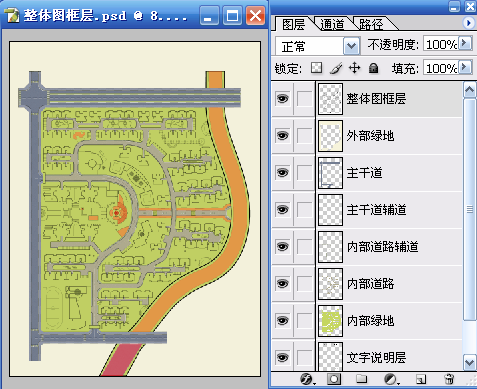The height and width of the screenshot is (389, 477).
Task: Select layer named 主干道
Action: 364,173
